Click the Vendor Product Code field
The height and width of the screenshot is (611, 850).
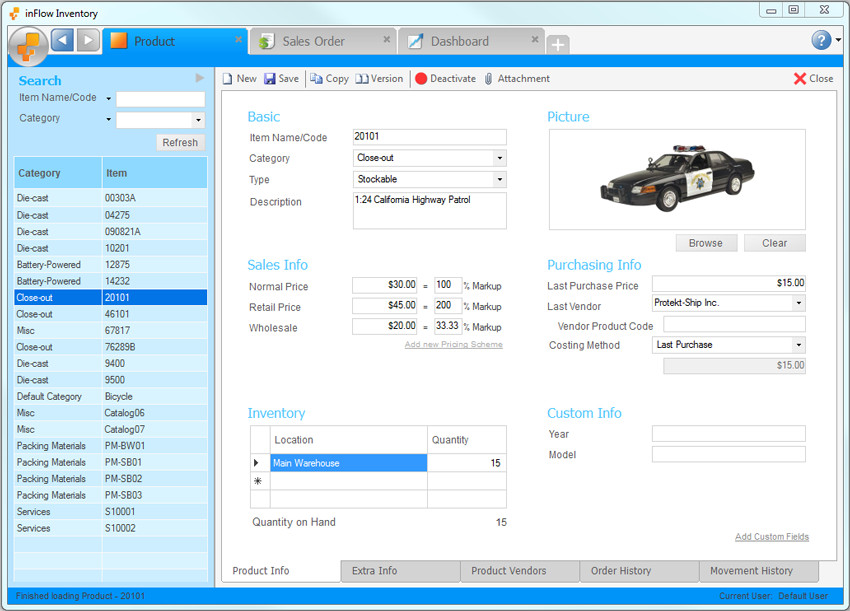point(734,325)
